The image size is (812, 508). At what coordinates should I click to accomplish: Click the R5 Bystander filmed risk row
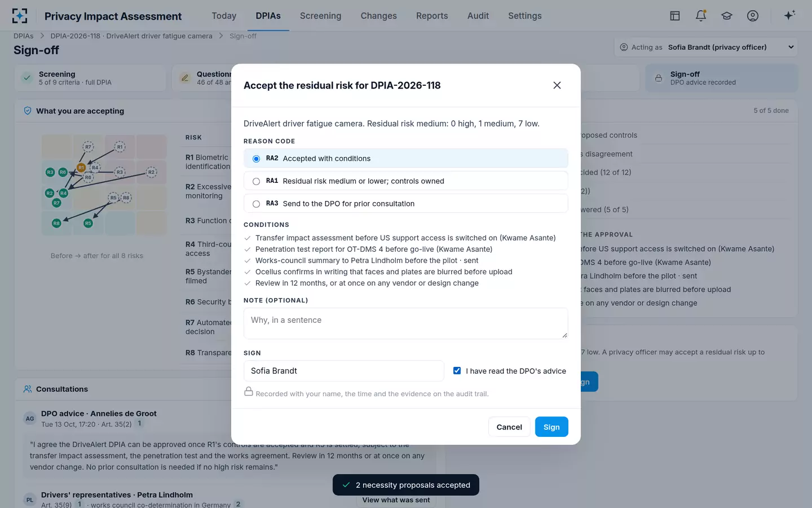click(208, 276)
